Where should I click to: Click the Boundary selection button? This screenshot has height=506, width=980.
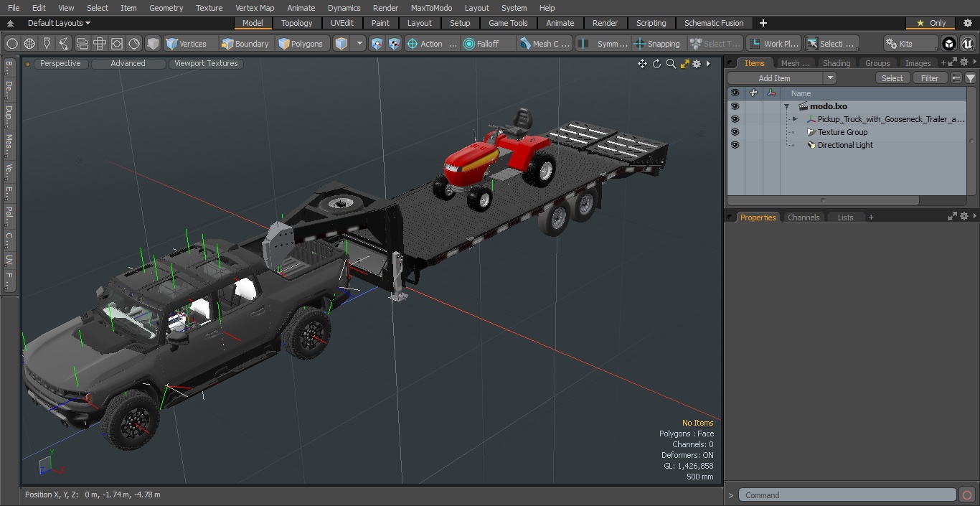tap(246, 44)
